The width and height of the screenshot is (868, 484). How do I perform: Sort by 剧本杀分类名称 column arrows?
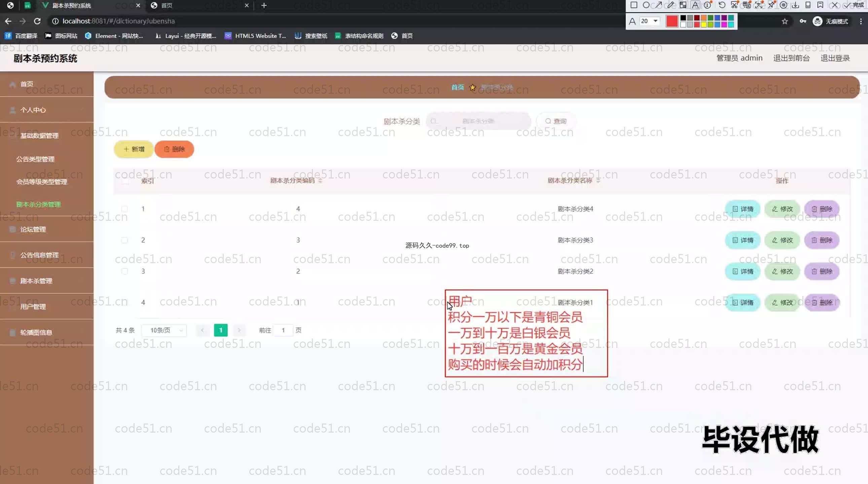pyautogui.click(x=598, y=181)
